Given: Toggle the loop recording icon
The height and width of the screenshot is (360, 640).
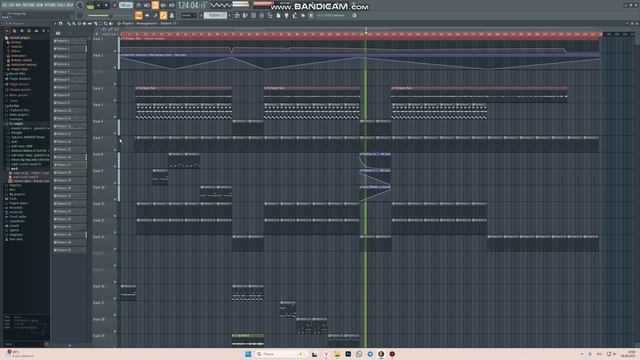Looking at the screenshot, I should (172, 5).
